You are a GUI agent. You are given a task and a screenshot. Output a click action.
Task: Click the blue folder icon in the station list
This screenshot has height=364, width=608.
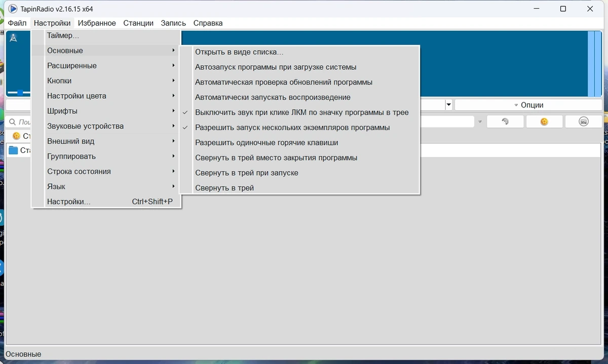pyautogui.click(x=14, y=150)
